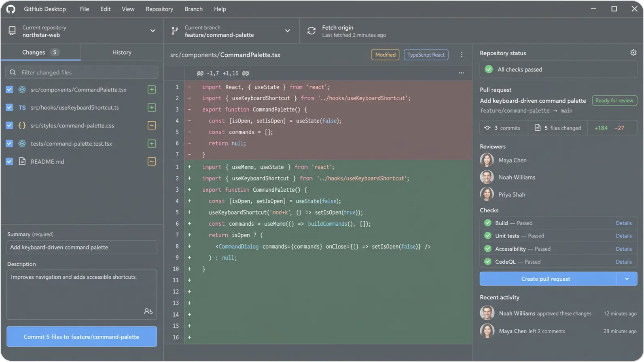The image size is (644, 362).
Task: Open the Branch menu
Action: [x=194, y=9]
